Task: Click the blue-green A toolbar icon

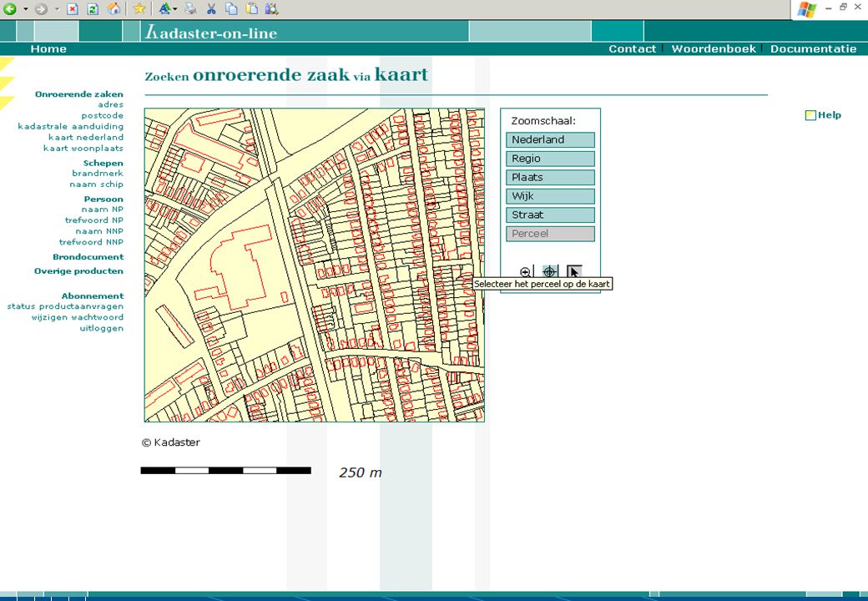Action: tap(164, 8)
